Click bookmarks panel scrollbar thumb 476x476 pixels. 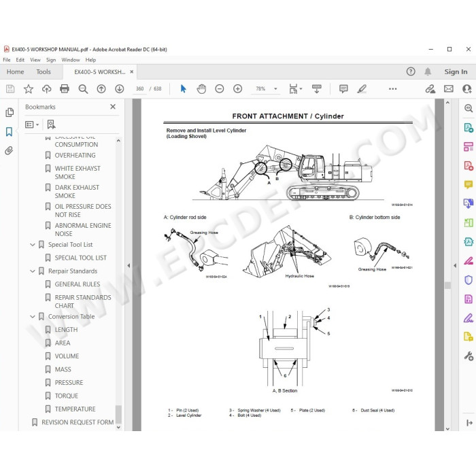tap(118, 413)
